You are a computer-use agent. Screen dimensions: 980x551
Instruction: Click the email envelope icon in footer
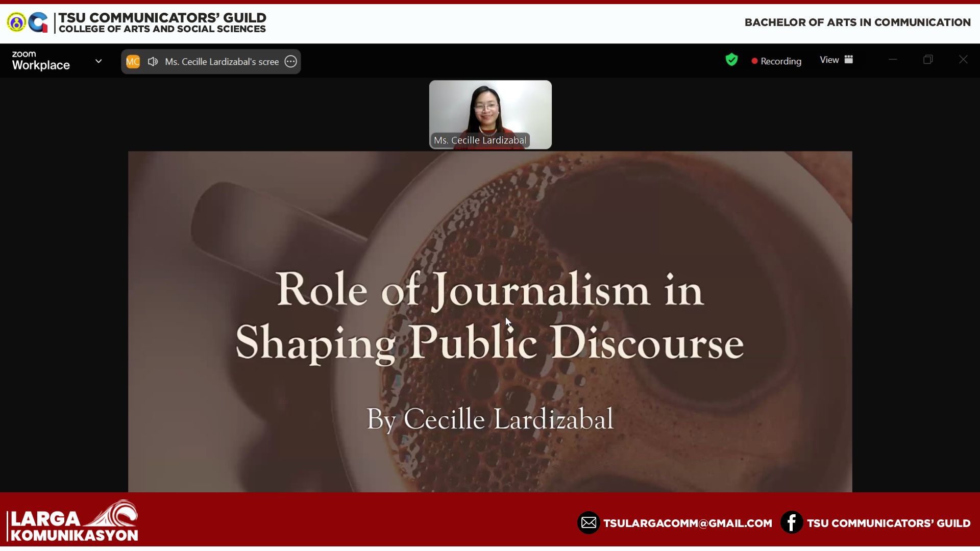[589, 523]
